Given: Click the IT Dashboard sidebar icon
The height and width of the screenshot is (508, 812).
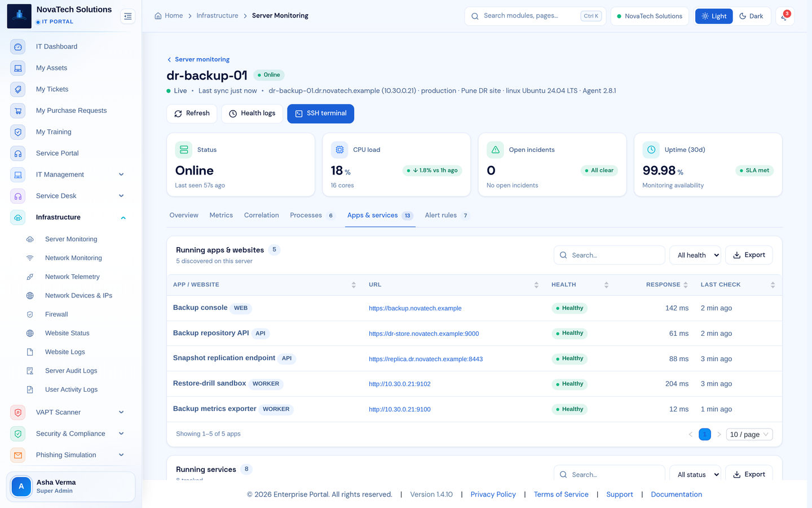Looking at the screenshot, I should (18, 47).
